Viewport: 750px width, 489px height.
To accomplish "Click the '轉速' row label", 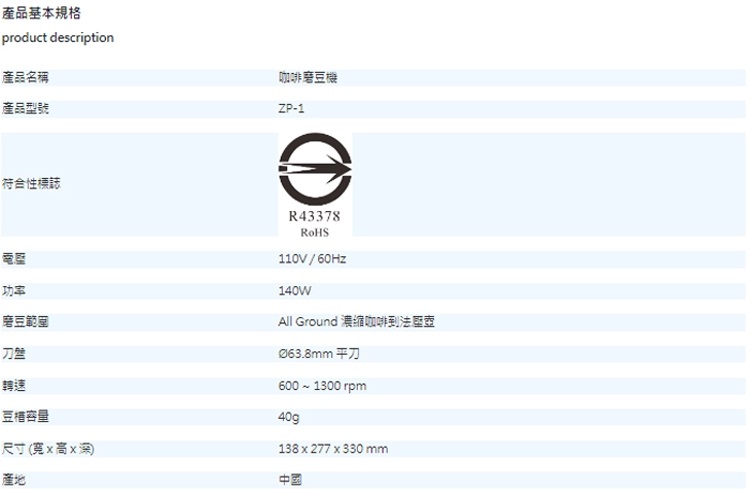I will (x=13, y=386).
